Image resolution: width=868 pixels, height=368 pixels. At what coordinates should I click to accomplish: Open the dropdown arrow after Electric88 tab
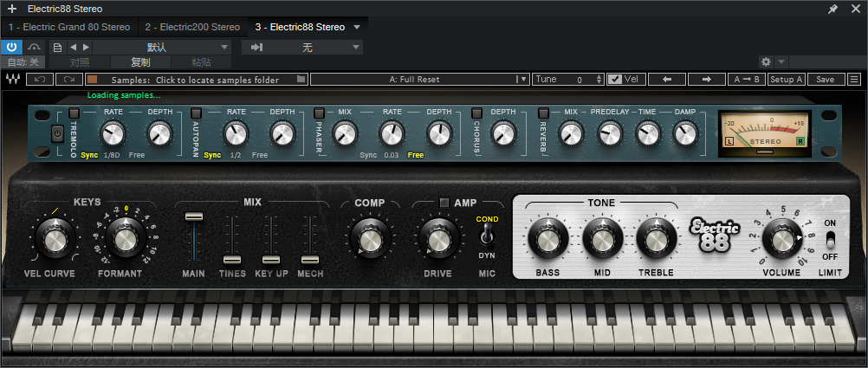click(357, 27)
